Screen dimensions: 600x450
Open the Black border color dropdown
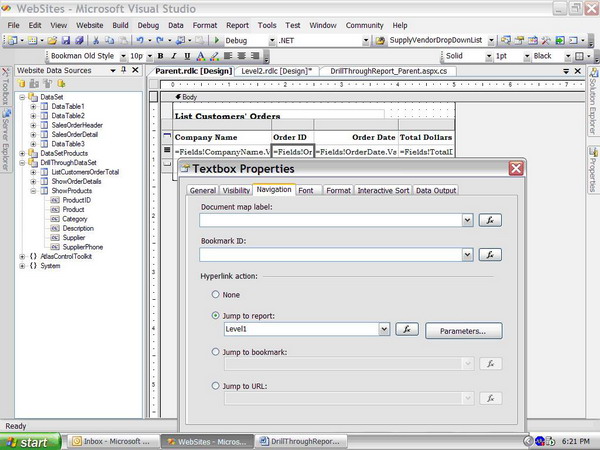(568, 56)
